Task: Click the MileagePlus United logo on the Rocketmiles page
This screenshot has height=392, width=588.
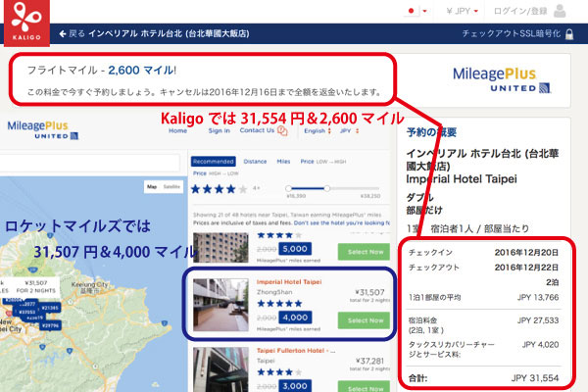Action: coord(43,129)
